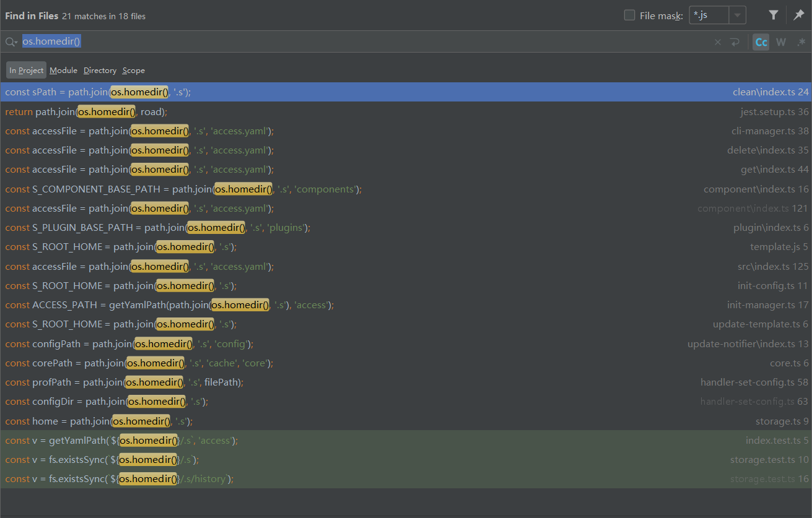Toggle match case (Cc) option
Image resolution: width=812 pixels, height=518 pixels.
(x=761, y=41)
